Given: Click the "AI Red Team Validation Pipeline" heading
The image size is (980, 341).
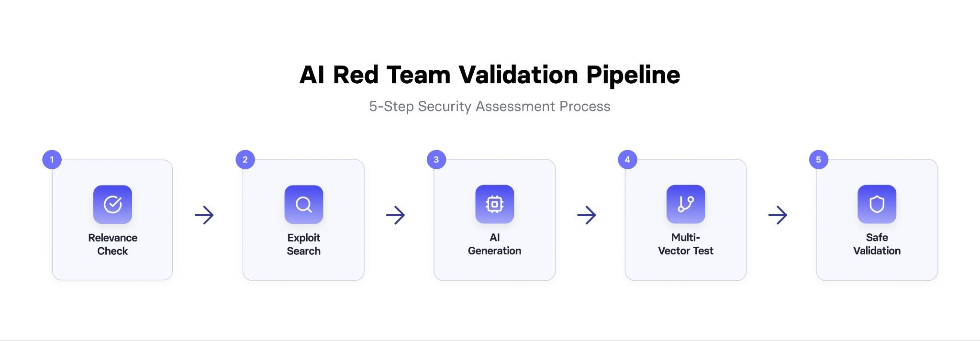Looking at the screenshot, I should tap(490, 75).
